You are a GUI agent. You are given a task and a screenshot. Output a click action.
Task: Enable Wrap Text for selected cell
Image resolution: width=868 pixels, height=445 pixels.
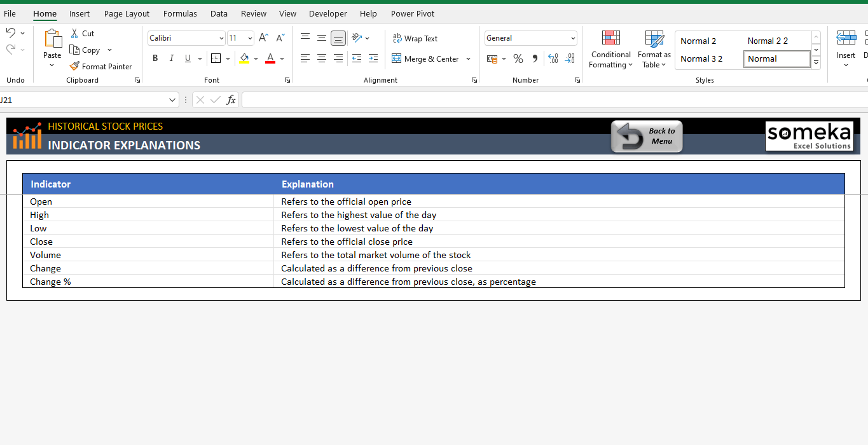click(x=415, y=38)
